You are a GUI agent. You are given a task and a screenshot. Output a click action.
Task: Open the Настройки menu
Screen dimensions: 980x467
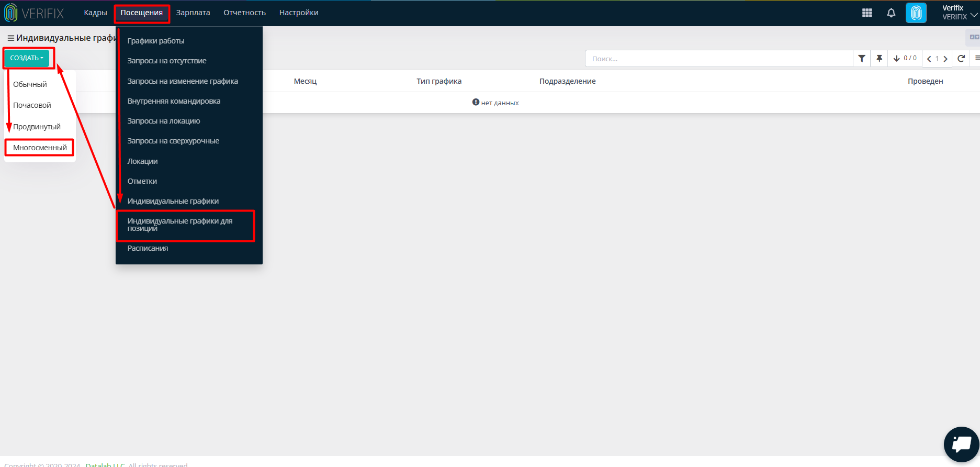coord(299,13)
